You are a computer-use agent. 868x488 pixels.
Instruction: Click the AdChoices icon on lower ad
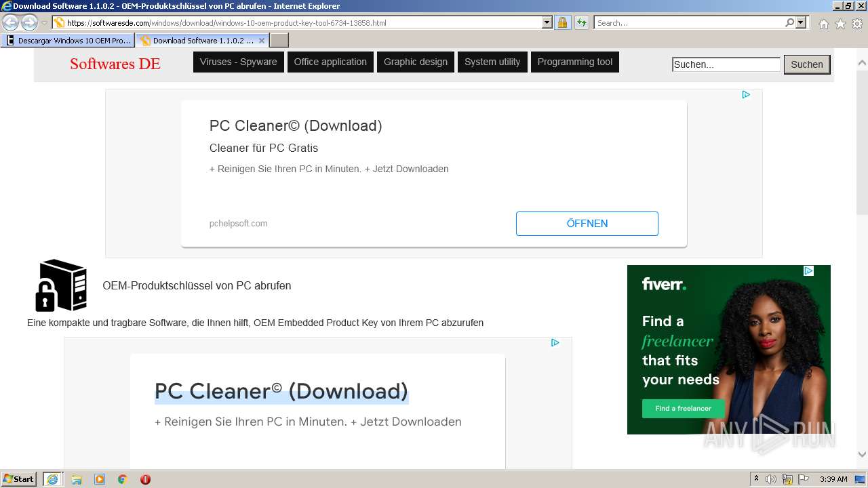click(555, 343)
